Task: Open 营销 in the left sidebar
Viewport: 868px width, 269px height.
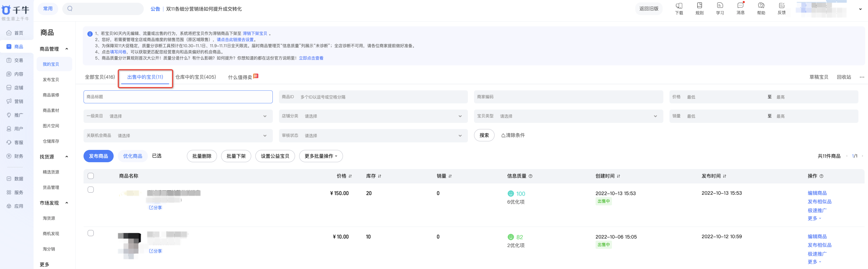Action: pyautogui.click(x=15, y=101)
